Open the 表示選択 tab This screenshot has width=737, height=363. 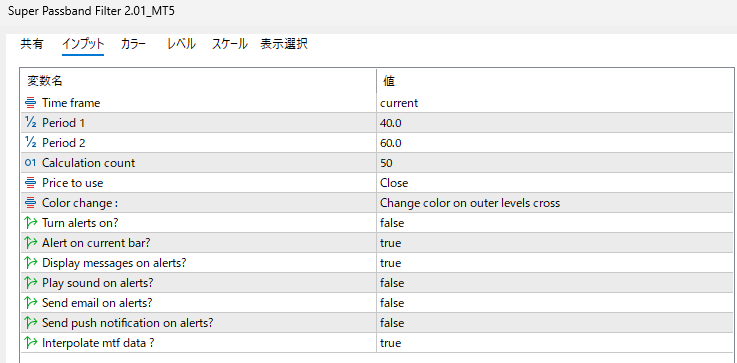tap(284, 44)
